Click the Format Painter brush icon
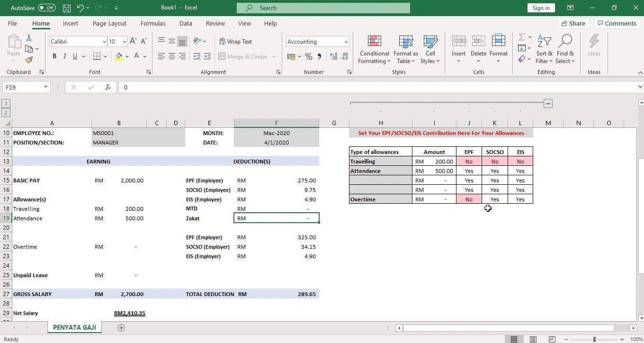Viewport: 644px width, 343px height. tap(29, 60)
